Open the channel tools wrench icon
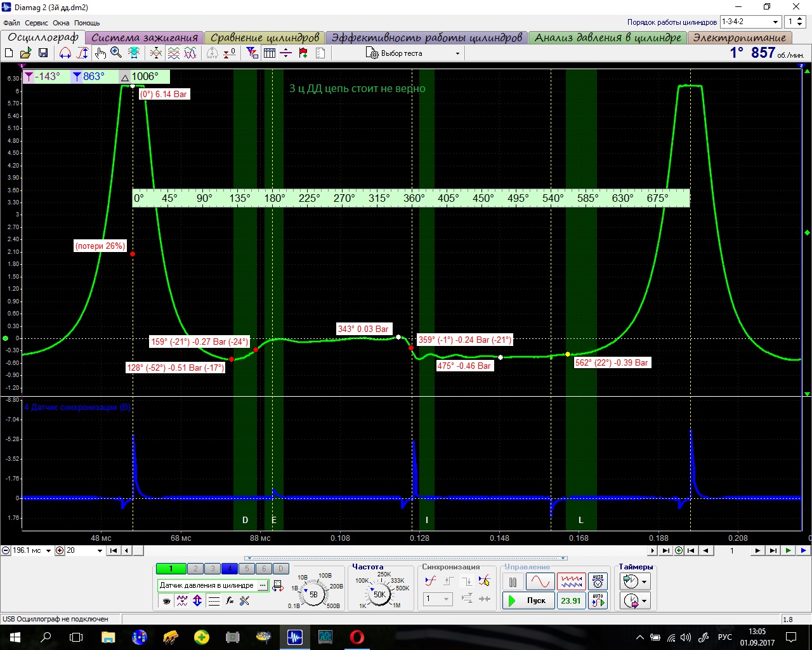 (245, 600)
